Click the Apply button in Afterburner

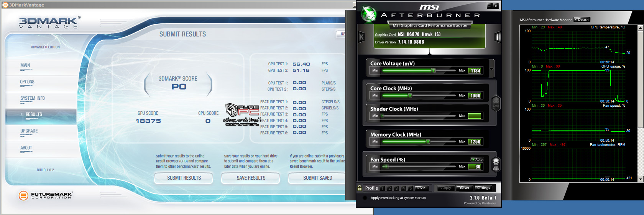(x=446, y=188)
